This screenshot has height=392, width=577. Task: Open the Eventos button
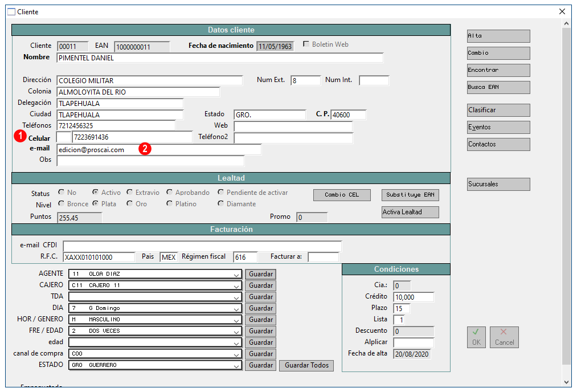click(498, 128)
